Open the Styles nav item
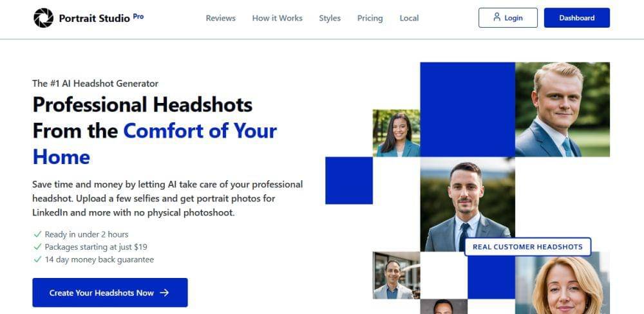The width and height of the screenshot is (644, 314). (x=330, y=18)
